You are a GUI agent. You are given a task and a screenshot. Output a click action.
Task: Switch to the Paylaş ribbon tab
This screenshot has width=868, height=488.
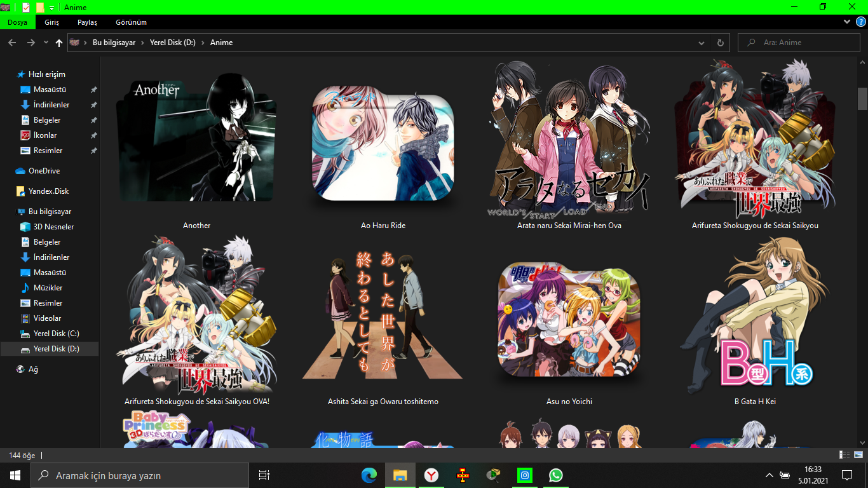click(x=87, y=22)
